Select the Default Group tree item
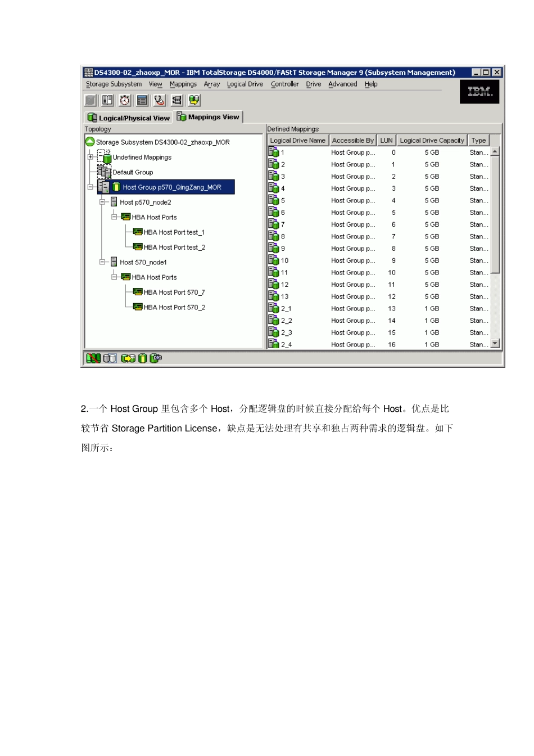 point(133,172)
